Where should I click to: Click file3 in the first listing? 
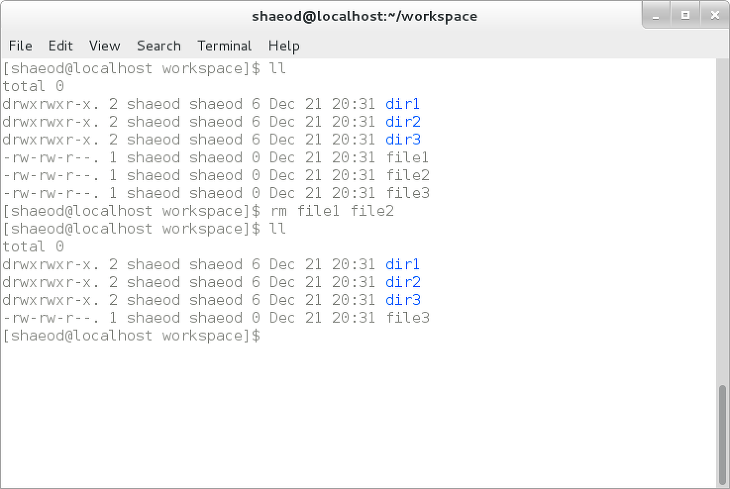coord(407,193)
